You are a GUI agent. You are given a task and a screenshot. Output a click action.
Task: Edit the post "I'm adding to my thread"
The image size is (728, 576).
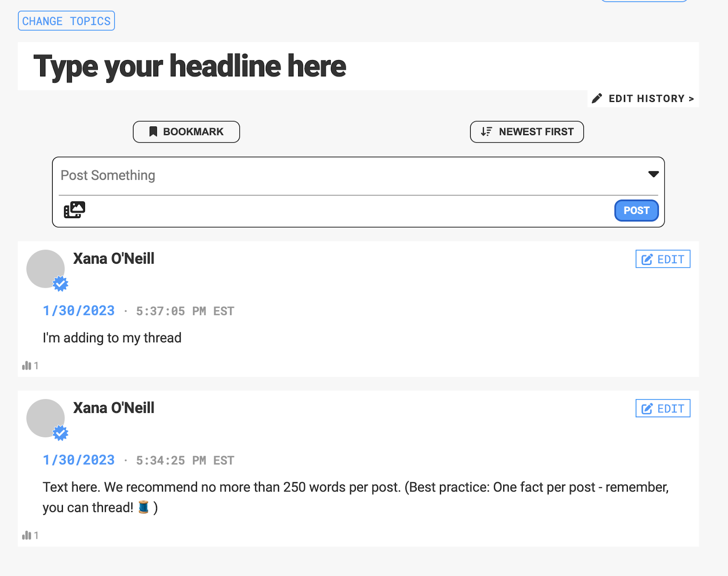tap(663, 259)
